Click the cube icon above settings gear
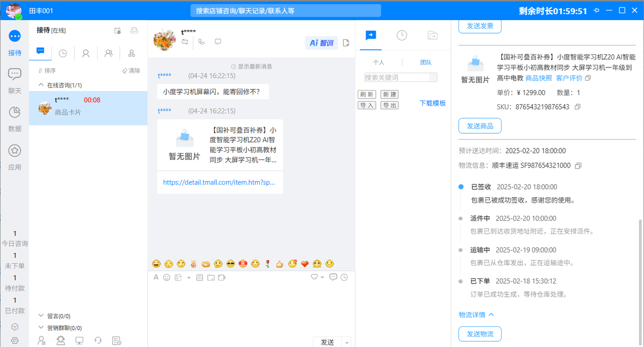This screenshot has width=644, height=347. 15,326
